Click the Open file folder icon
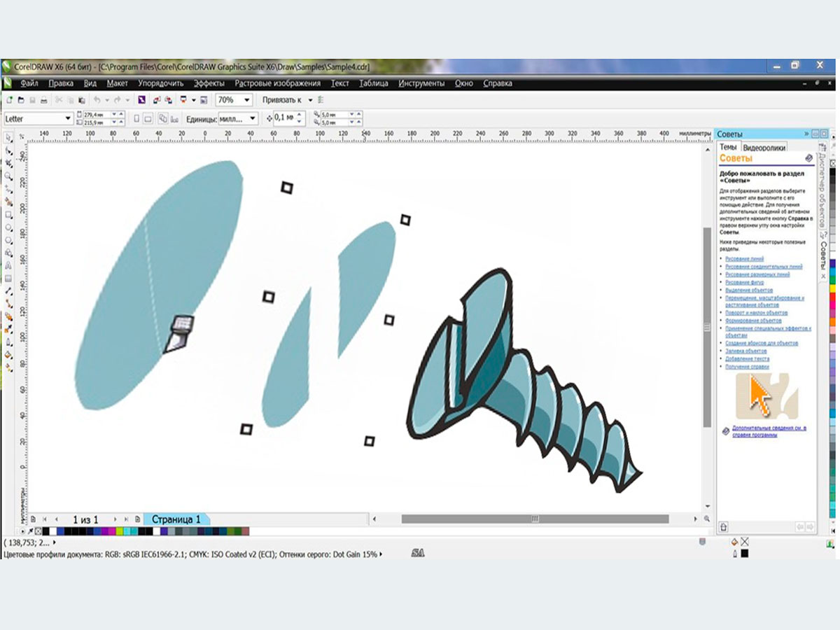 21,100
